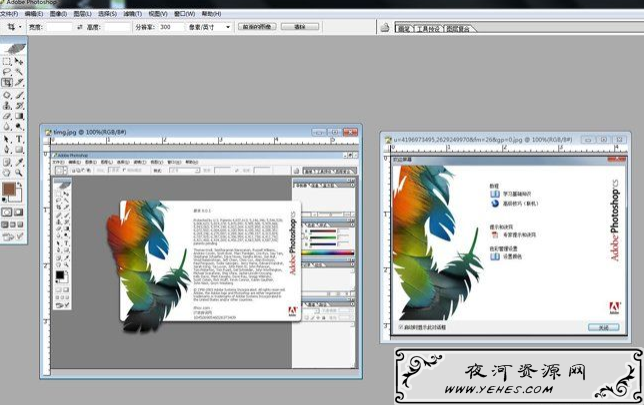The height and width of the screenshot is (405, 644).
Task: Select the Eraser tool
Action: 7,117
